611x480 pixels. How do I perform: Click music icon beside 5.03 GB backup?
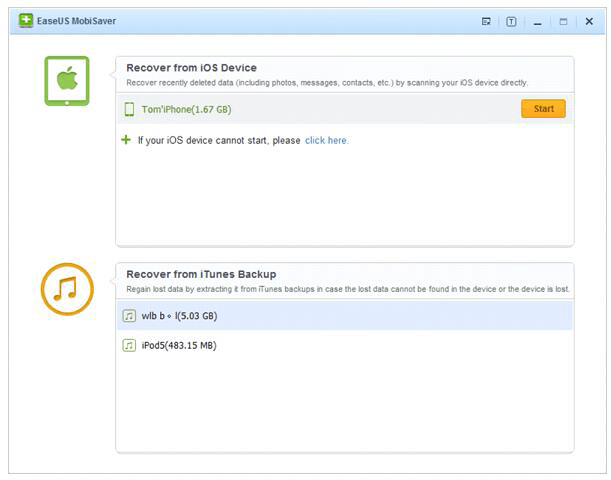click(x=129, y=316)
